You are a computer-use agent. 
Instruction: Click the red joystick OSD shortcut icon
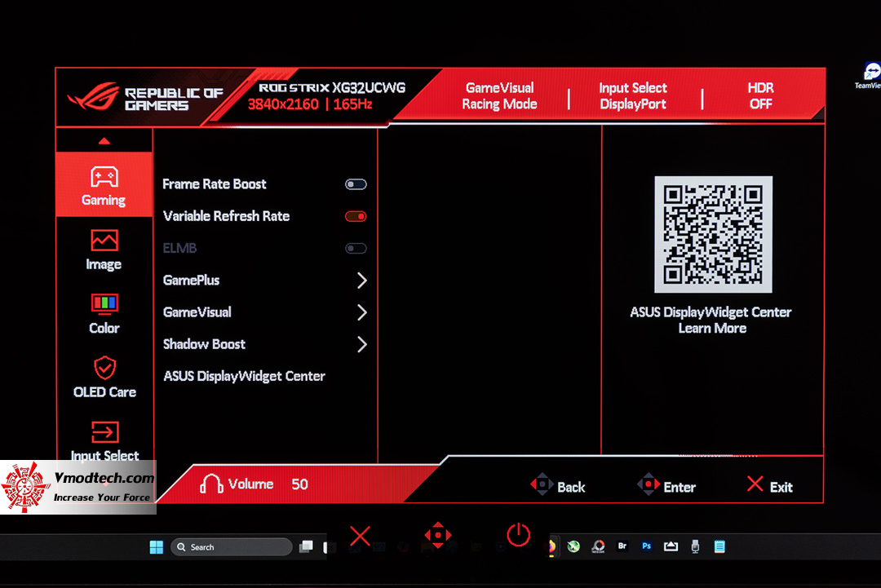coord(438,535)
